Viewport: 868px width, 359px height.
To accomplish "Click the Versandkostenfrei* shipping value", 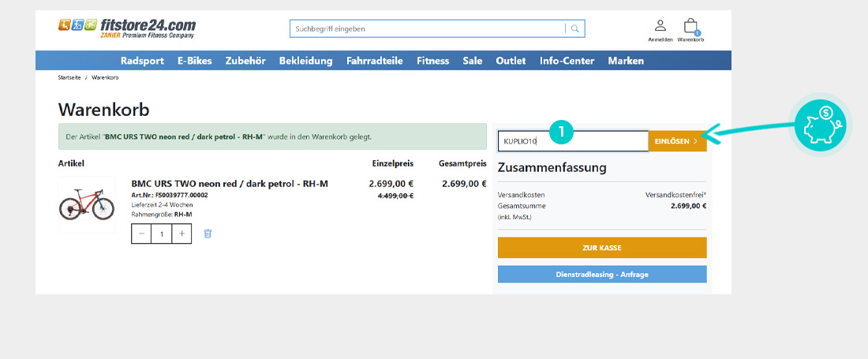I will (676, 195).
